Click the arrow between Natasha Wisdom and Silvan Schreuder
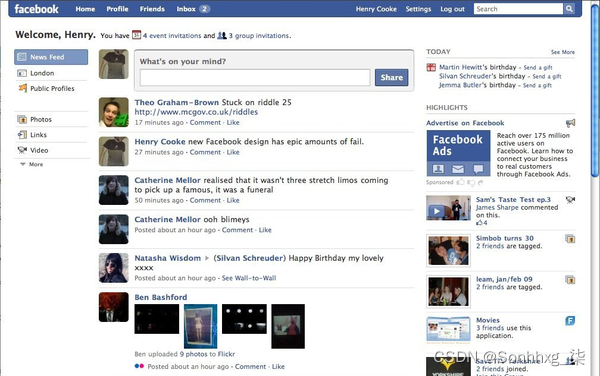 pyautogui.click(x=207, y=258)
